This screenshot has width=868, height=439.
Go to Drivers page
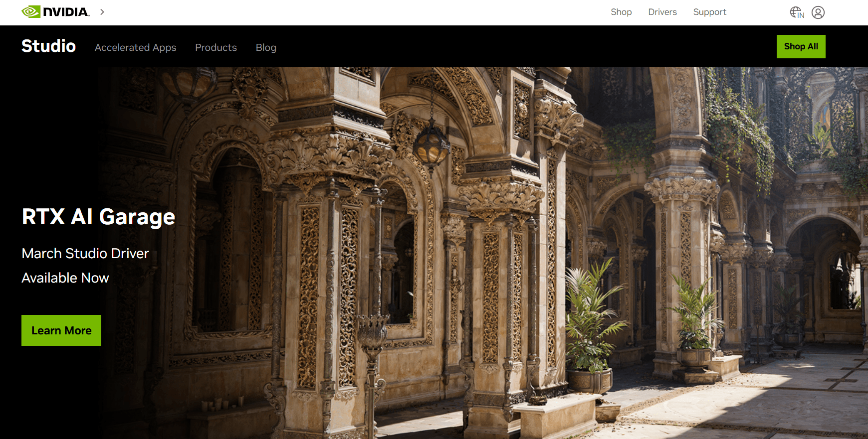pos(662,12)
